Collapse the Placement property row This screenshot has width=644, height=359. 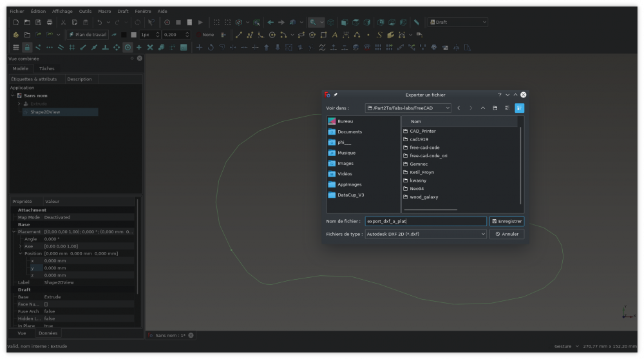14,232
